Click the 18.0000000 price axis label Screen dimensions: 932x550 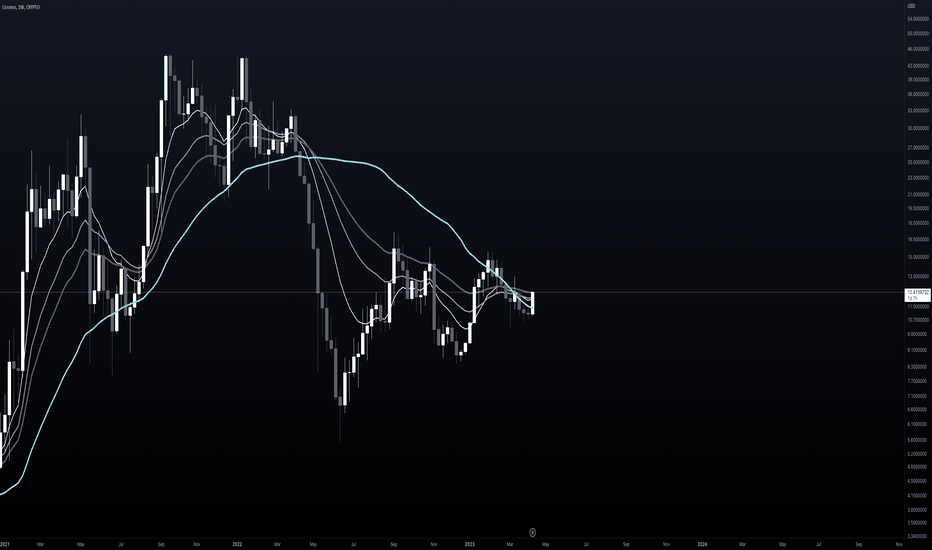[x=918, y=224]
